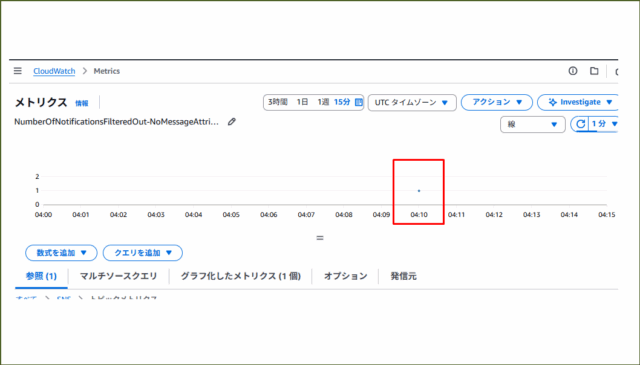Viewport: 640px width, 365px height.
Task: Click the 04:00 x-axis label
Action: [43, 215]
